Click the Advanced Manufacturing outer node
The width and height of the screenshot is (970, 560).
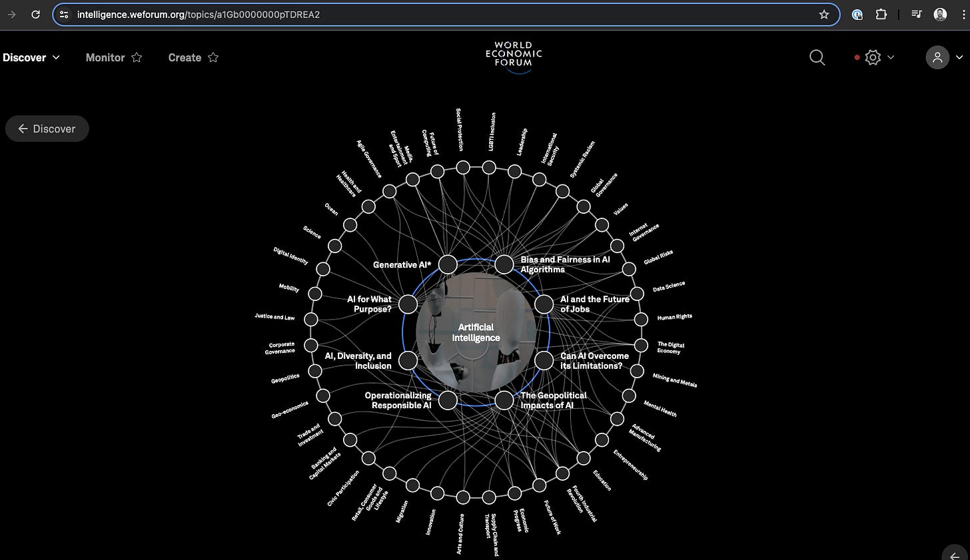tap(618, 419)
